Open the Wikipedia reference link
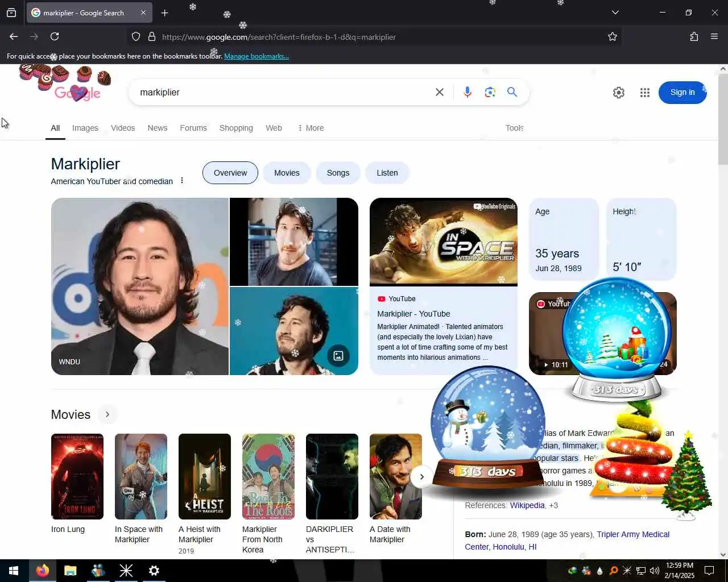 527,505
